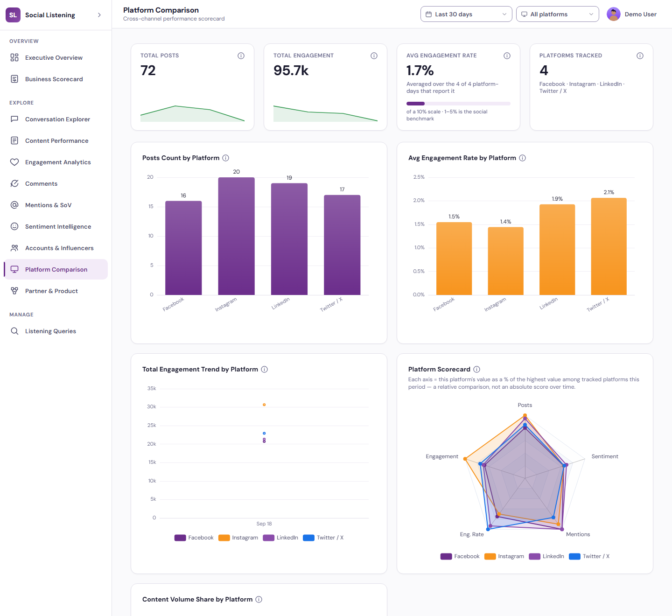Viewport: 672px width, 616px height.
Task: Click the Total Posts info icon
Action: [241, 56]
